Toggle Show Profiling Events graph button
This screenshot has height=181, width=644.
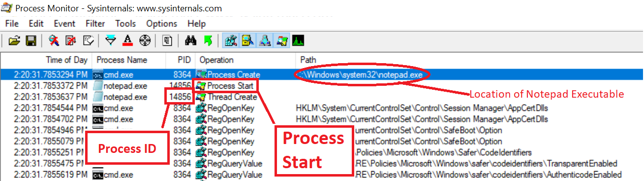click(298, 40)
